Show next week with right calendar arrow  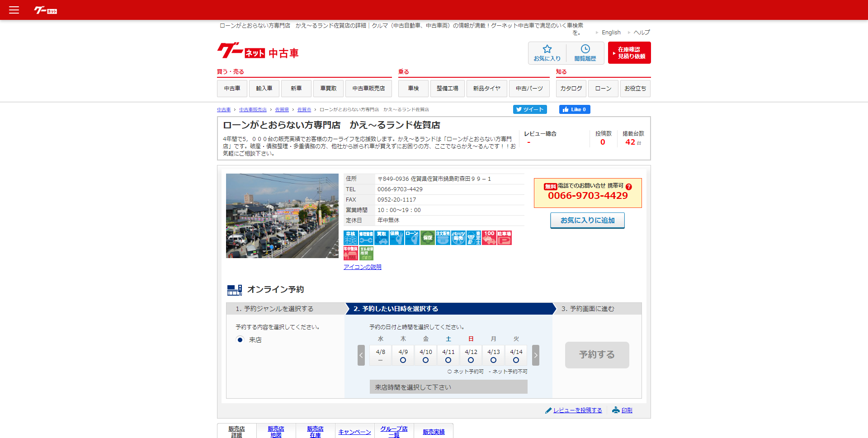(x=536, y=355)
